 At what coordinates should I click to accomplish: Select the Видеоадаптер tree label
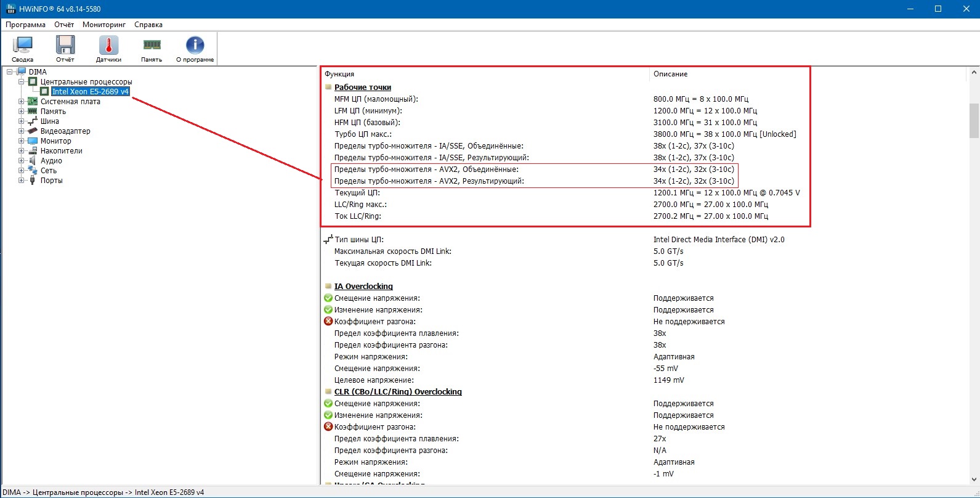click(x=65, y=131)
